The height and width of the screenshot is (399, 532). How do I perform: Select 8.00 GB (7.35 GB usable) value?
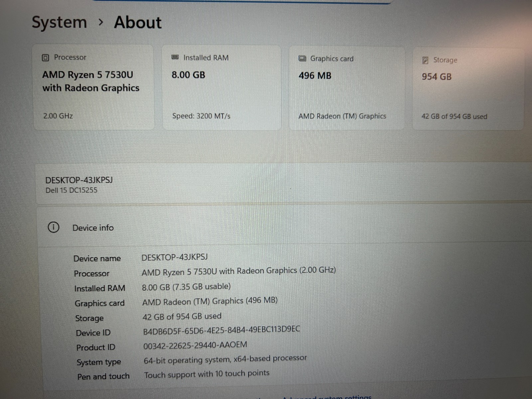click(x=186, y=287)
